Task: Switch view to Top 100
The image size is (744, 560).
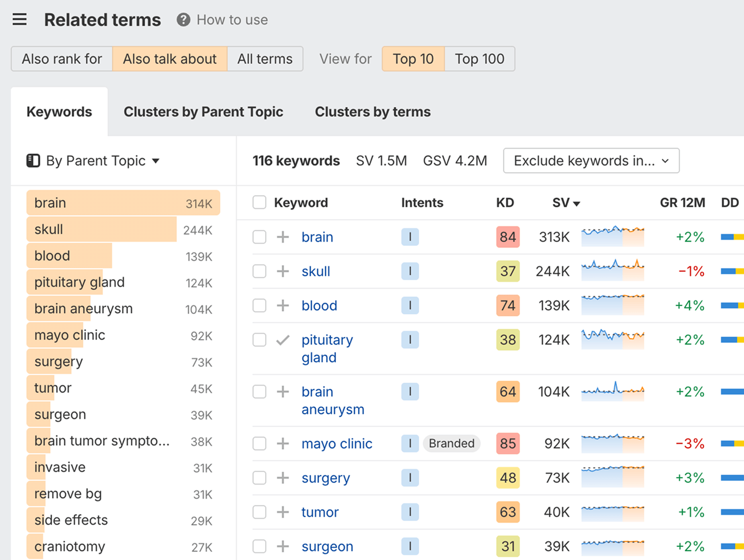Action: tap(479, 59)
